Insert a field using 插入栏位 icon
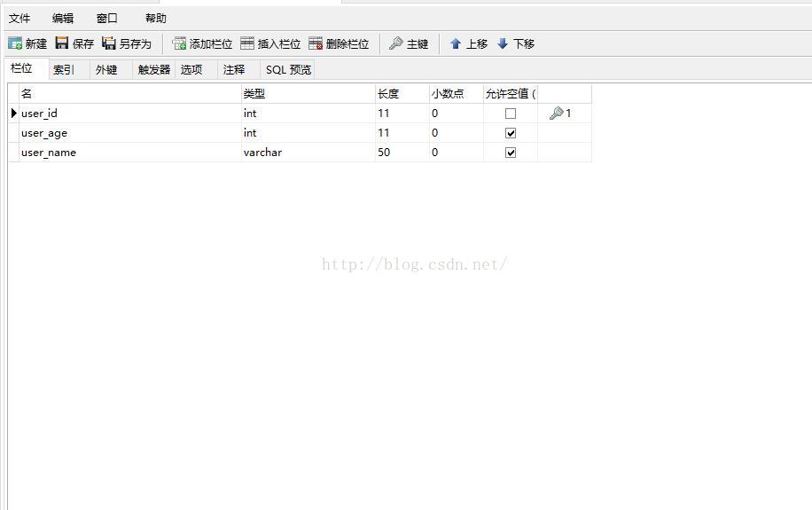The image size is (812, 510). [x=247, y=43]
